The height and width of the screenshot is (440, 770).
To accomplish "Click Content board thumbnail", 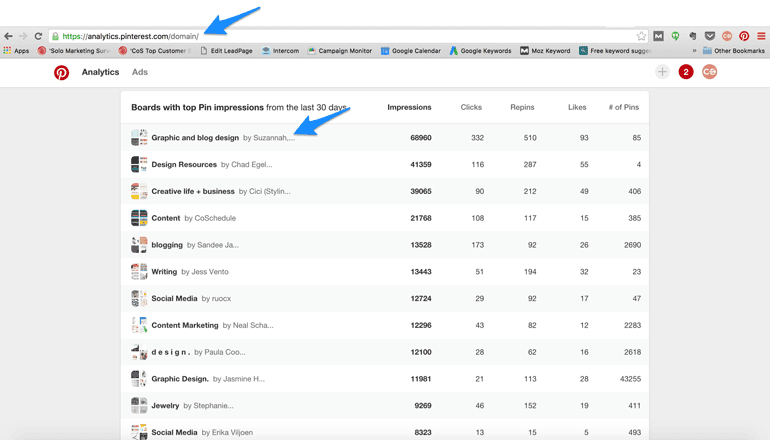I will click(x=139, y=218).
